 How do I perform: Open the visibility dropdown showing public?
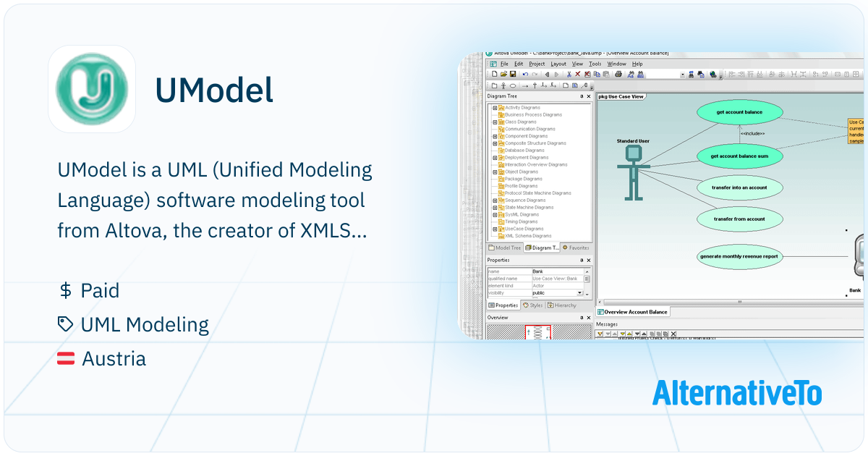pos(580,293)
